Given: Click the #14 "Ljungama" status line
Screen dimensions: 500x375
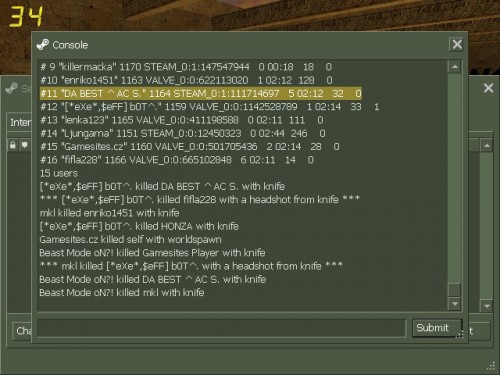Looking at the screenshot, I should pyautogui.click(x=183, y=134).
